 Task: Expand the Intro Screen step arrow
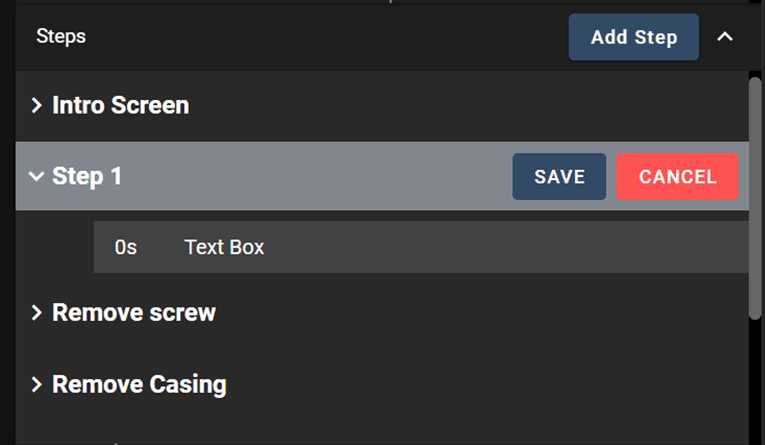point(37,105)
